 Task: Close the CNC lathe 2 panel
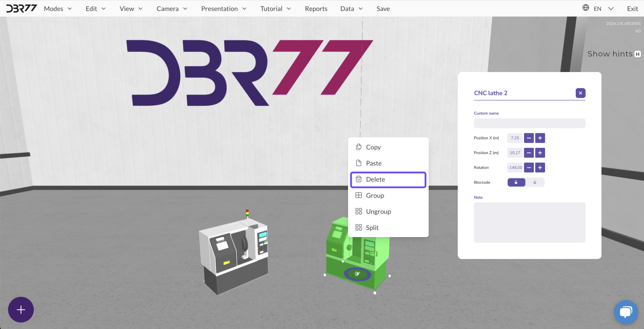coord(580,93)
